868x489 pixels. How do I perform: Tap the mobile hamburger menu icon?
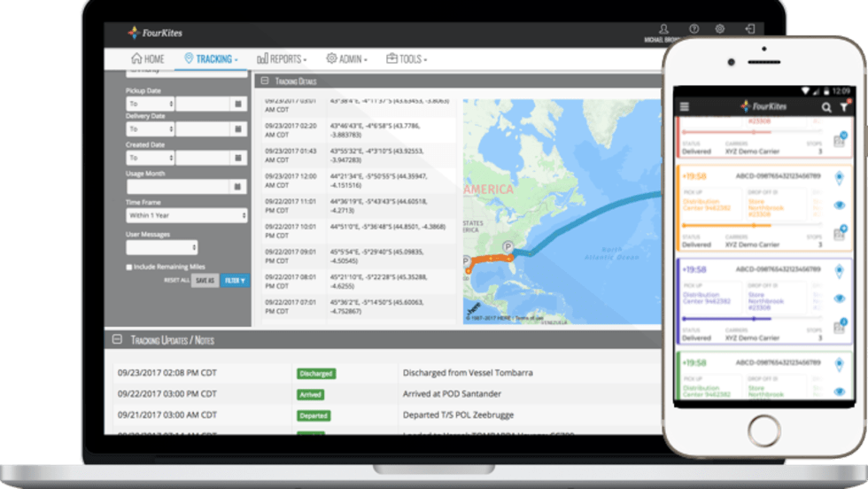point(685,107)
